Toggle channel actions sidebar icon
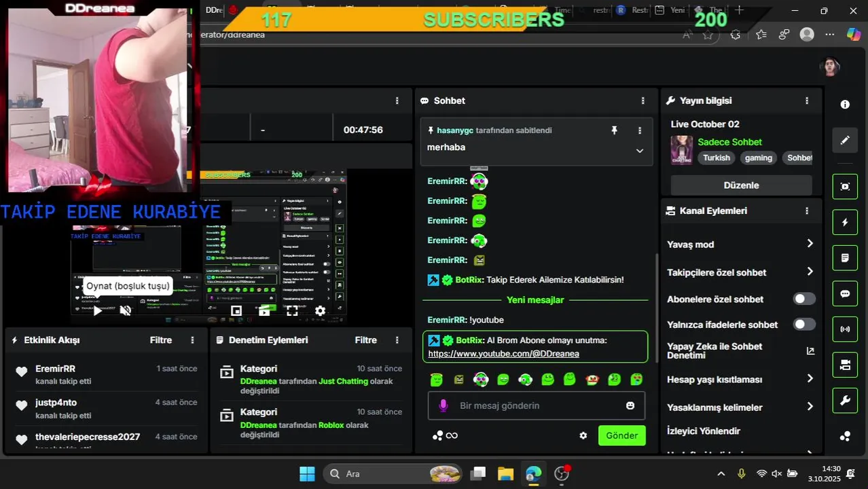This screenshot has width=868, height=489. [x=845, y=365]
